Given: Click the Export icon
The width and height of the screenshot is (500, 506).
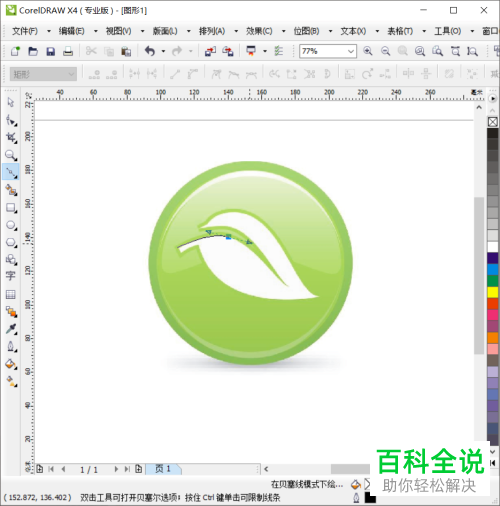Looking at the screenshot, I should (228, 51).
